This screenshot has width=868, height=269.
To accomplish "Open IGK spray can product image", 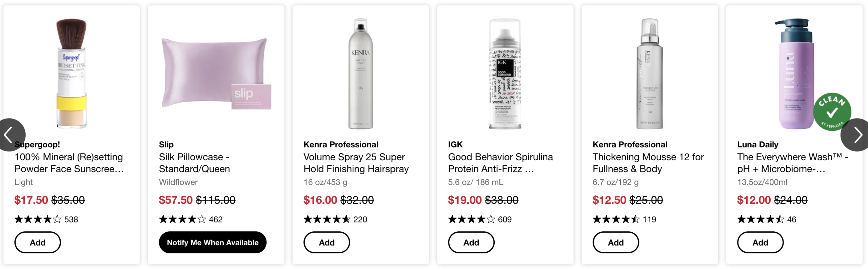I will click(505, 74).
